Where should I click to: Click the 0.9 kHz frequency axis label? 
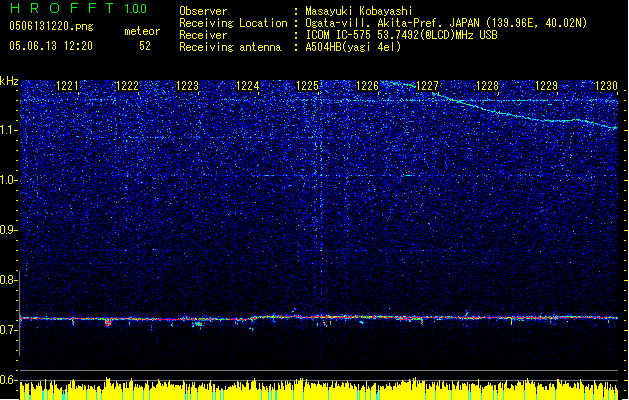click(9, 230)
